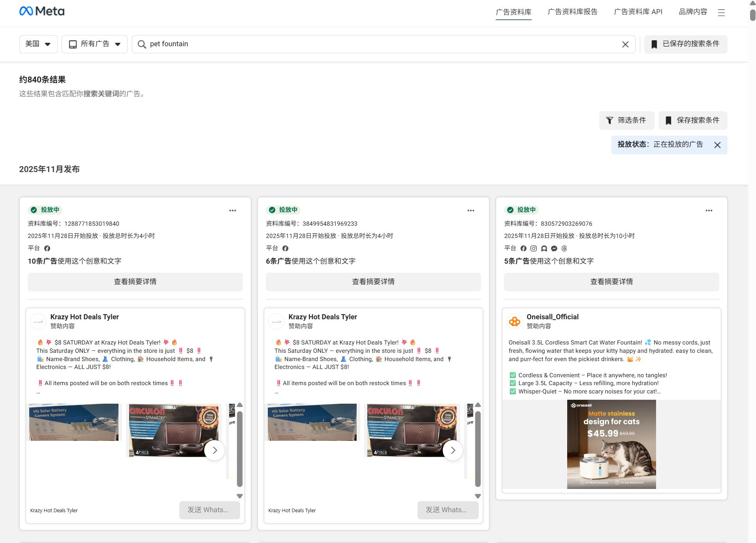Open Krazy Hot Deals Tyler avatar in first card

[38, 322]
